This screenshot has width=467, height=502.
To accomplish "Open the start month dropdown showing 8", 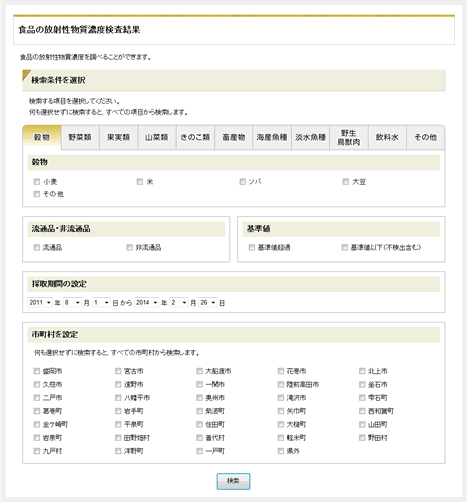I will (x=72, y=303).
